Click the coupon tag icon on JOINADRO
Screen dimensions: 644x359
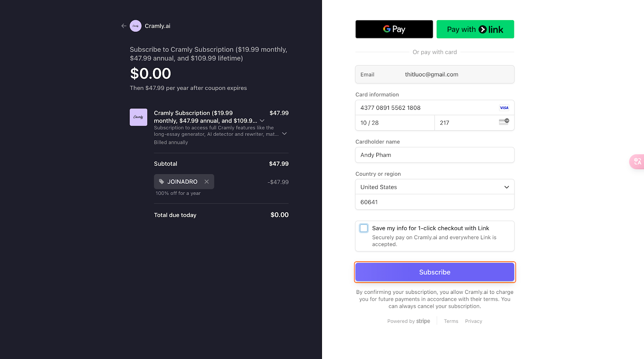(x=161, y=182)
